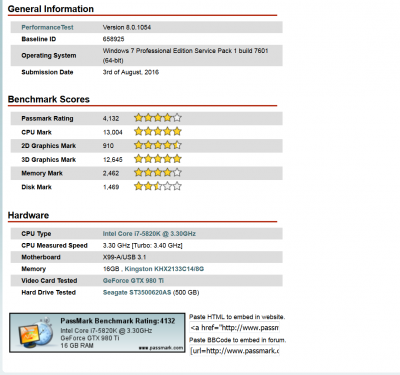Click the 3D Graphics Mark star rating
Image resolution: width=400 pixels, height=375 pixels.
158,159
